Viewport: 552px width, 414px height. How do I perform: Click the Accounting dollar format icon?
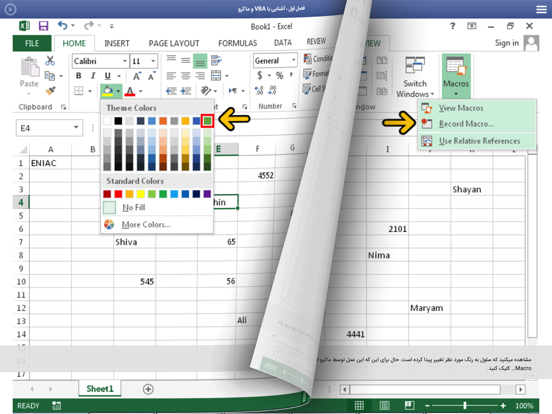[x=260, y=75]
